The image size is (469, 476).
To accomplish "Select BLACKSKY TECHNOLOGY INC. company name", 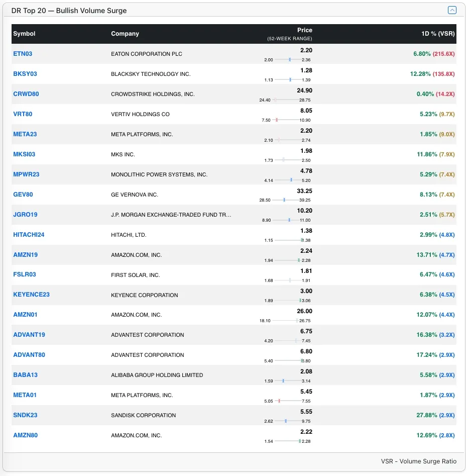I will pyautogui.click(x=151, y=74).
